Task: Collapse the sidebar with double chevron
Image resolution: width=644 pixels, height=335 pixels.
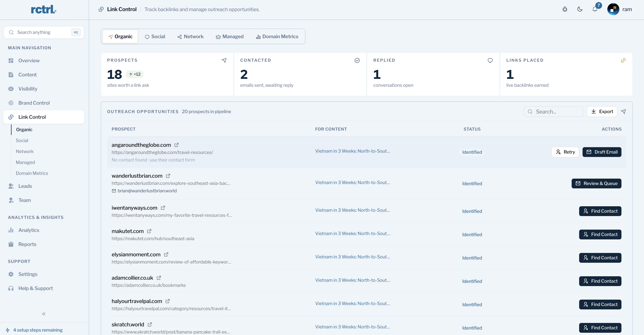Action: click(x=44, y=314)
